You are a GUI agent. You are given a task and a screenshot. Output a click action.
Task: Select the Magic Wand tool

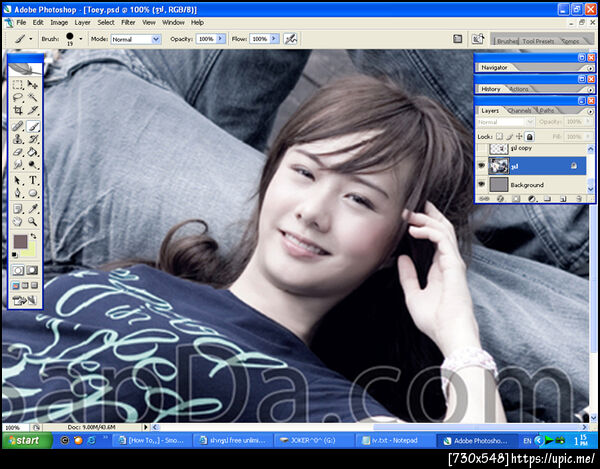pyautogui.click(x=33, y=98)
